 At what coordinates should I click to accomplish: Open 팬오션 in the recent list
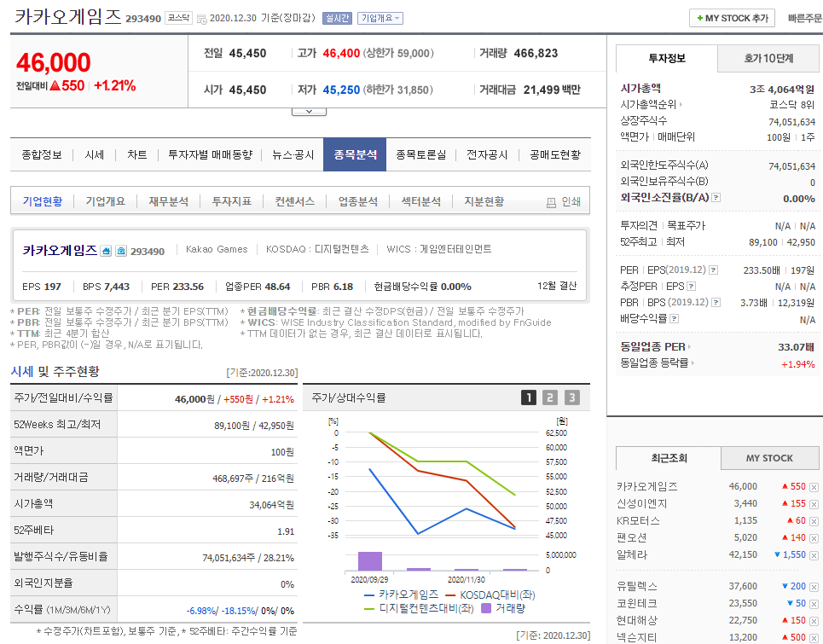631,537
